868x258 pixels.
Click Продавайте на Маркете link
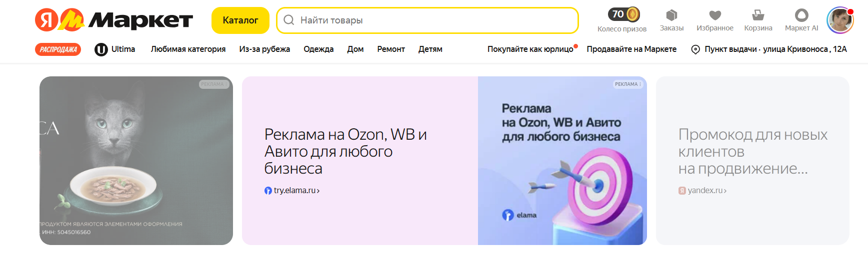pos(631,49)
